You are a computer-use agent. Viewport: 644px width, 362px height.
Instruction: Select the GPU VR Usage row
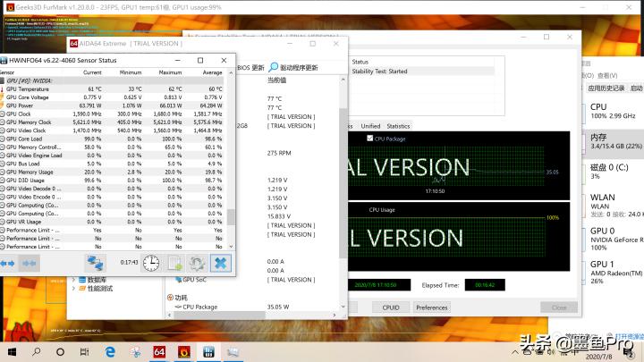click(112, 222)
